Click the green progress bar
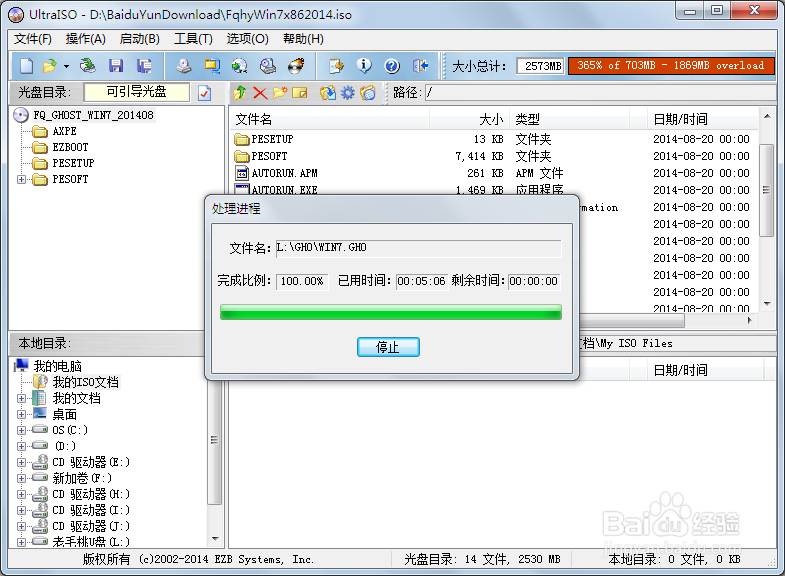The width and height of the screenshot is (785, 576). (390, 312)
